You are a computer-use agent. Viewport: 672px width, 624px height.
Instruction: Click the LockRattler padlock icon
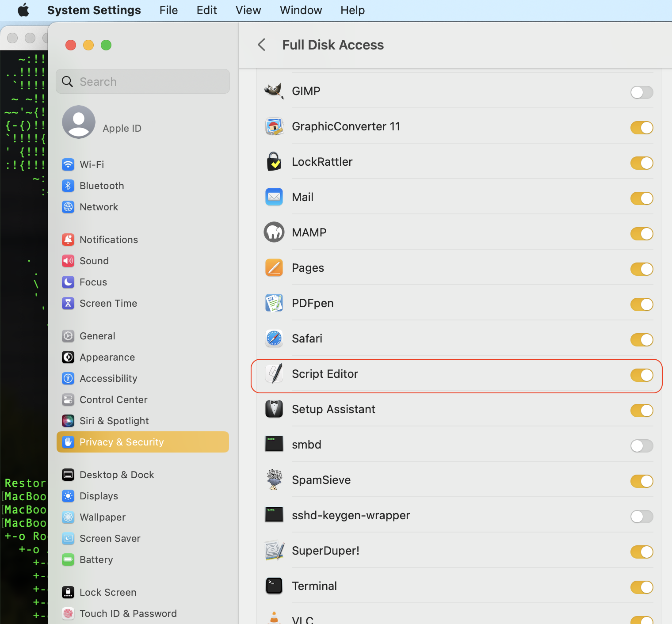coord(274,162)
